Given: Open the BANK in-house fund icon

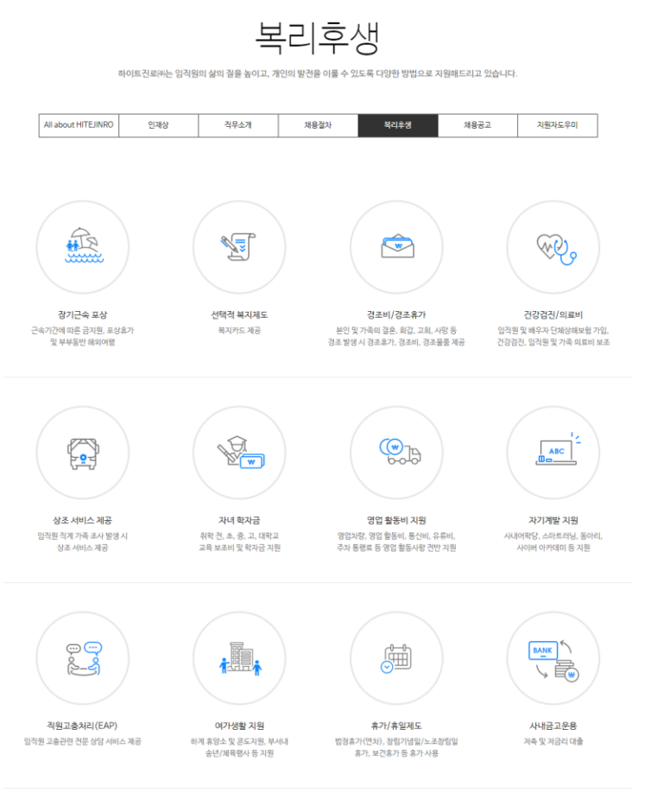Looking at the screenshot, I should point(553,657).
